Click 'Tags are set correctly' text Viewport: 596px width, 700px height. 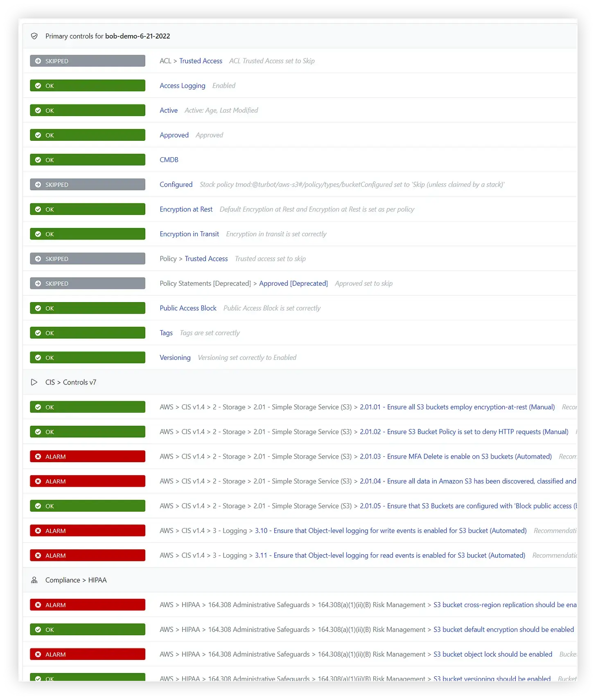(x=210, y=333)
